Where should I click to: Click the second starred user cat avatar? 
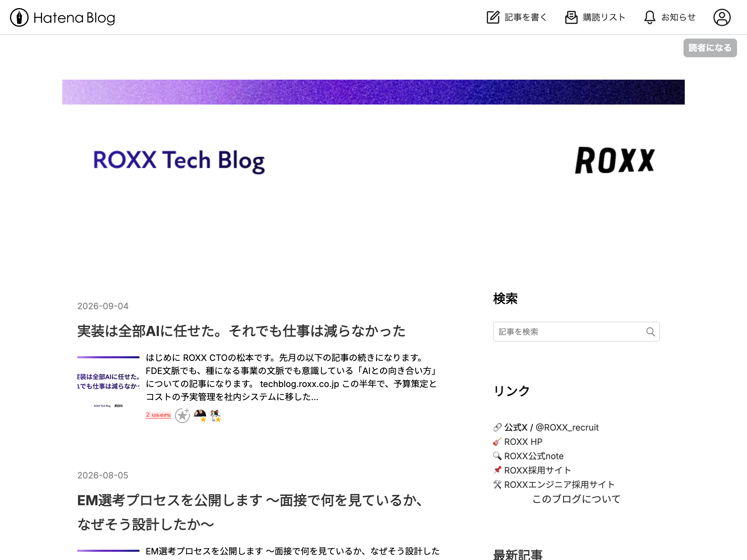point(215,416)
